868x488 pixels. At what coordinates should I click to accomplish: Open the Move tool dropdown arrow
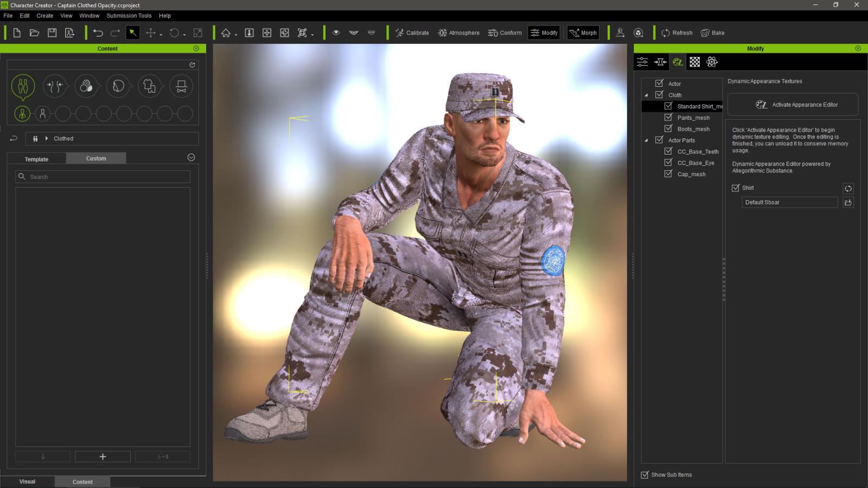pyautogui.click(x=161, y=35)
